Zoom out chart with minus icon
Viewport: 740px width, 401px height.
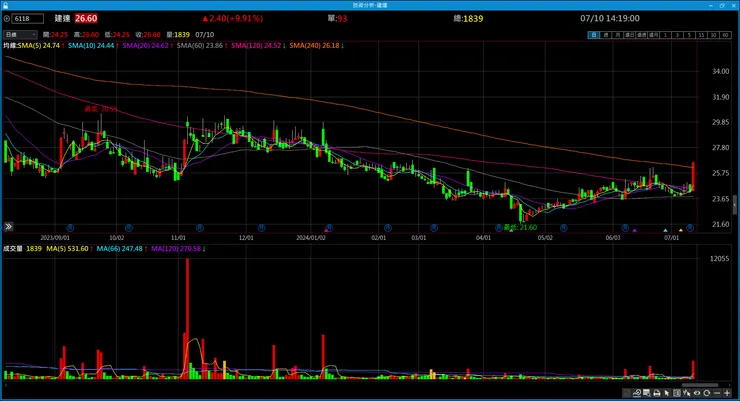pyautogui.click(x=717, y=393)
